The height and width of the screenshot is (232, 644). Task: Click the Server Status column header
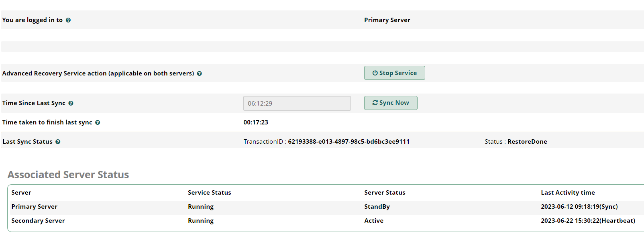pyautogui.click(x=385, y=193)
